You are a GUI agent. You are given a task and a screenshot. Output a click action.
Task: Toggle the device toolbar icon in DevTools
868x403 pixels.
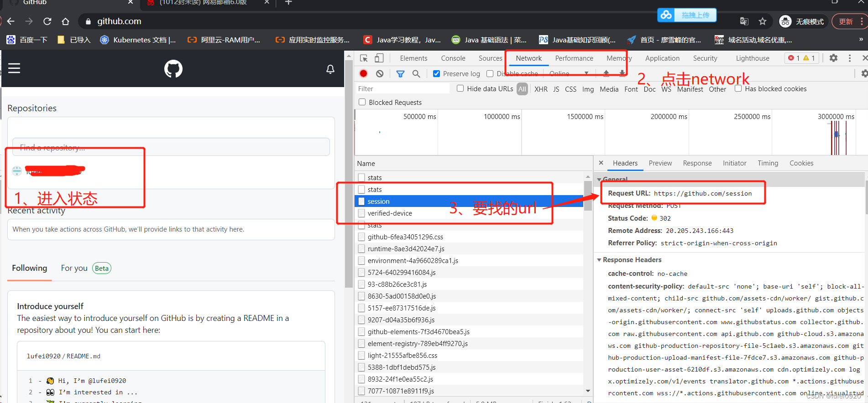point(379,58)
